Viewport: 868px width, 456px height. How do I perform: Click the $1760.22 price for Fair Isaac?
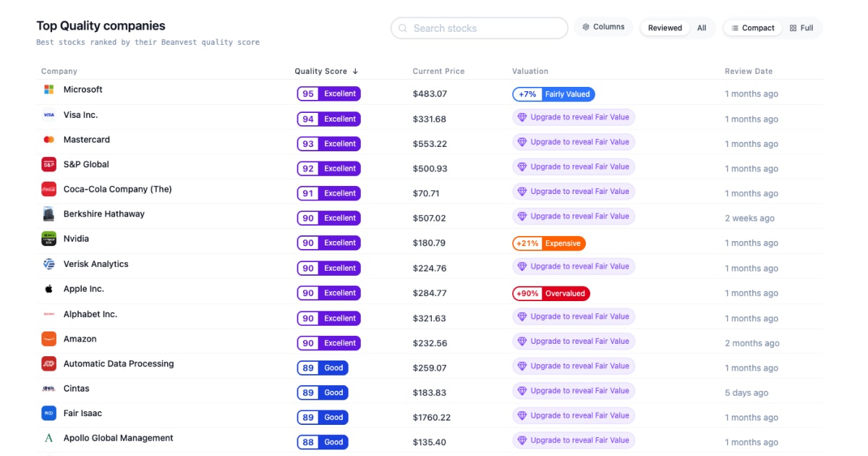pos(432,418)
